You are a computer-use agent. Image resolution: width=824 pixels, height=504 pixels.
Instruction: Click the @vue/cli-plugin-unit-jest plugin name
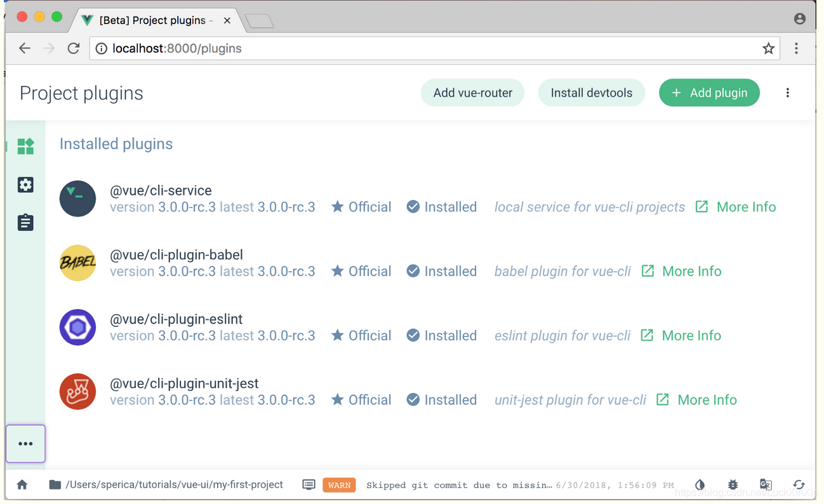[184, 383]
